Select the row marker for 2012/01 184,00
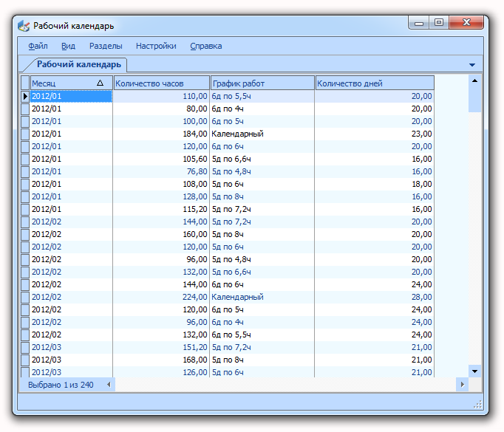This screenshot has height=432, width=504. 25,134
